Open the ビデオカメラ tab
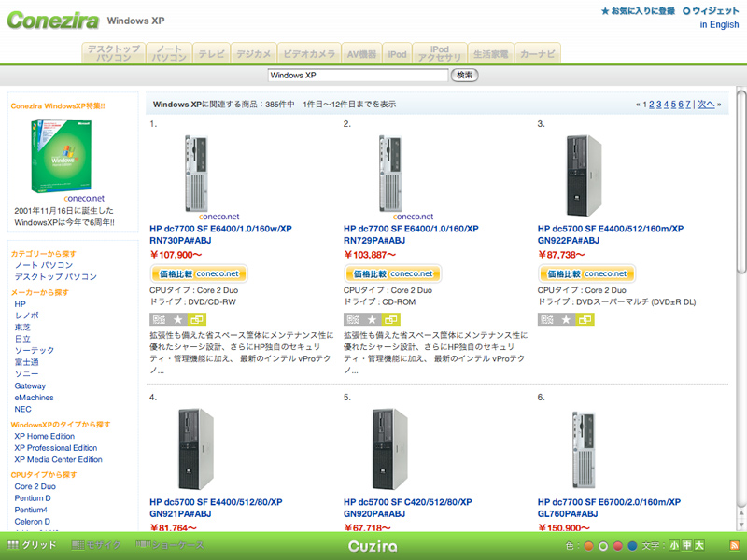Viewport: 747px width, 560px height. [309, 53]
